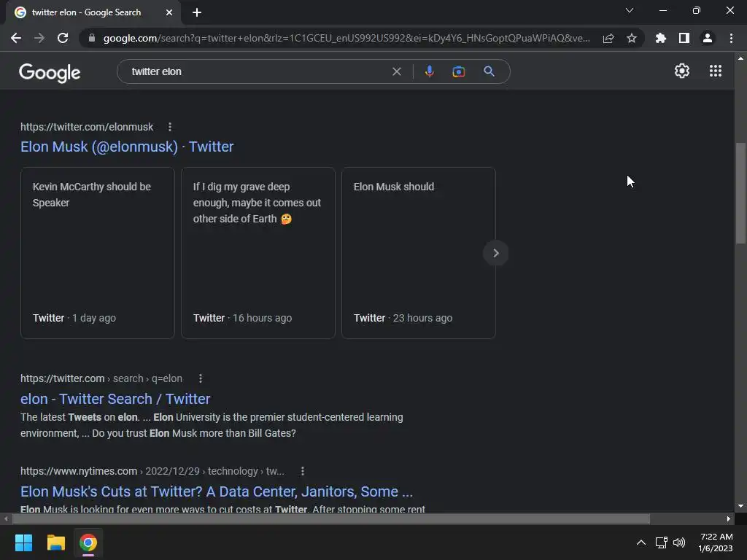Viewport: 747px width, 560px height.
Task: Open the Chrome extensions puzzle icon
Action: (661, 38)
